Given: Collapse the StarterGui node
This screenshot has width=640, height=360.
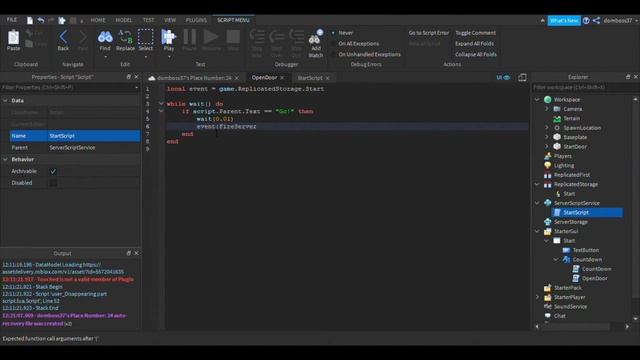Looking at the screenshot, I should pyautogui.click(x=537, y=231).
